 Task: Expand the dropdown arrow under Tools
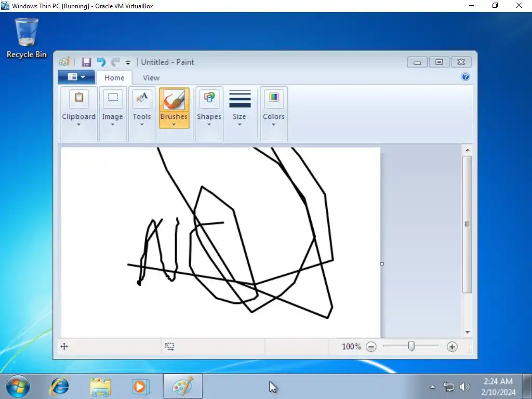click(x=142, y=125)
